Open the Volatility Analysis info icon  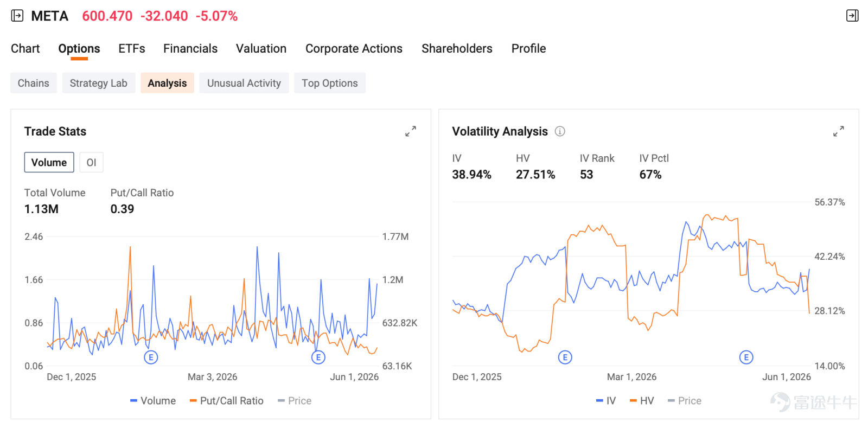click(x=560, y=131)
